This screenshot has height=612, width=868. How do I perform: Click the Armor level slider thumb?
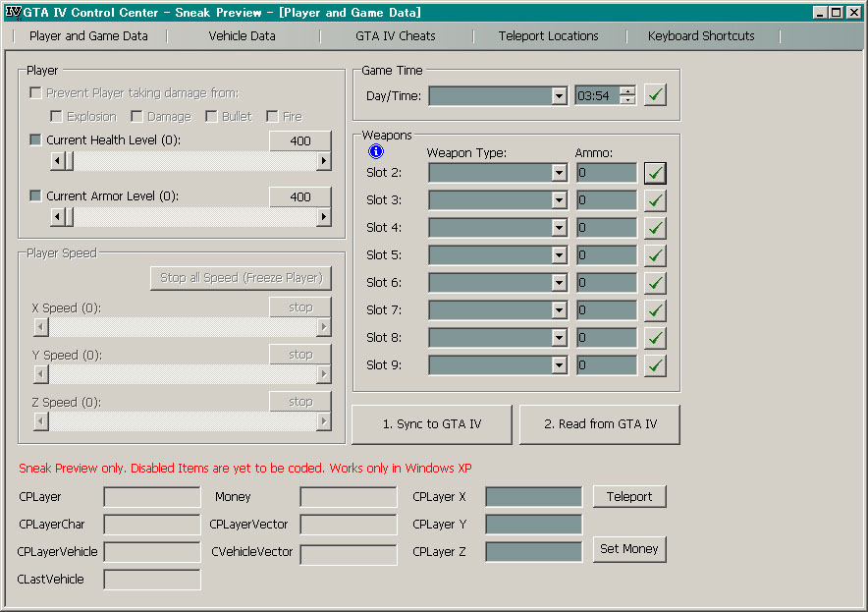click(69, 216)
